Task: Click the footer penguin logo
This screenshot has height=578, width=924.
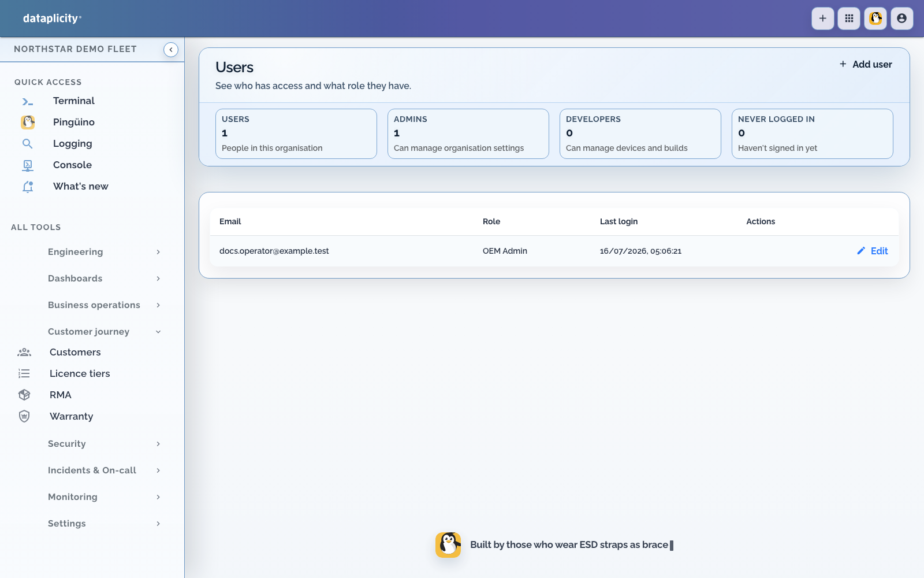Action: pos(448,545)
